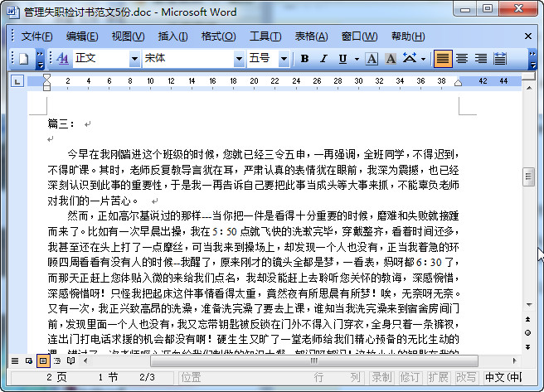Open the 表格(A) menu
Screen dimensions: 544x392
[x=311, y=36]
